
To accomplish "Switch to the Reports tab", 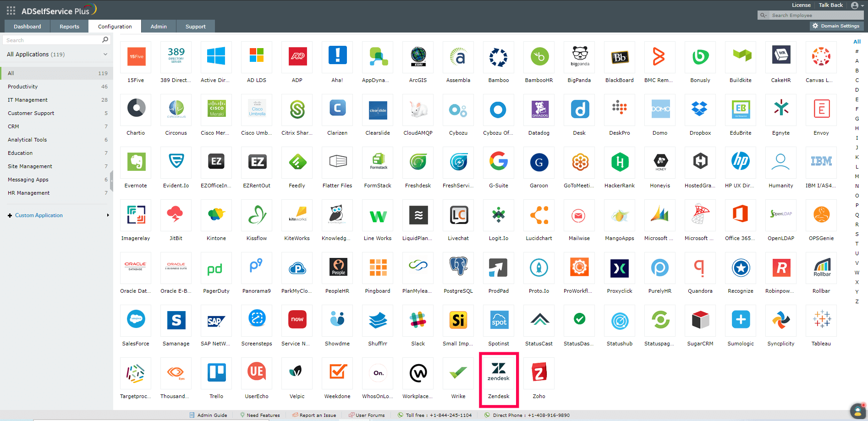I will (69, 27).
